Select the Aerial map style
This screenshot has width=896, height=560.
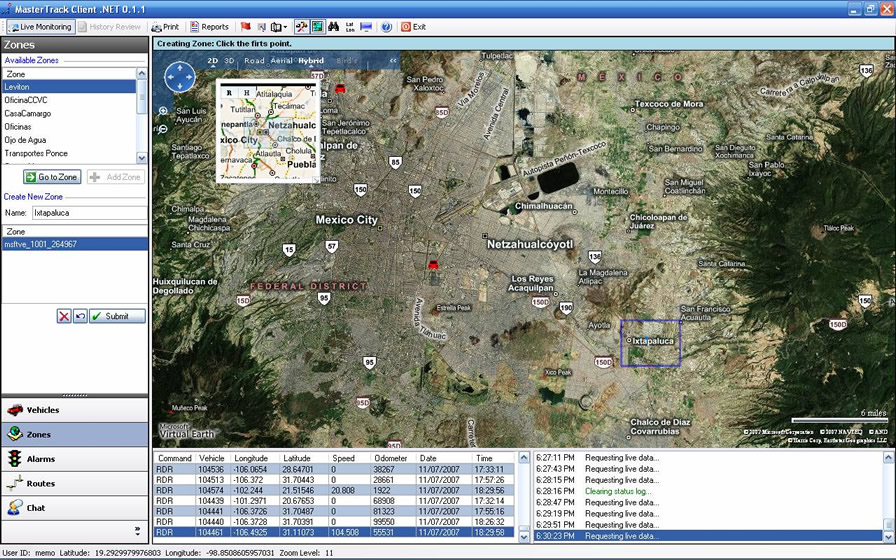pyautogui.click(x=281, y=61)
